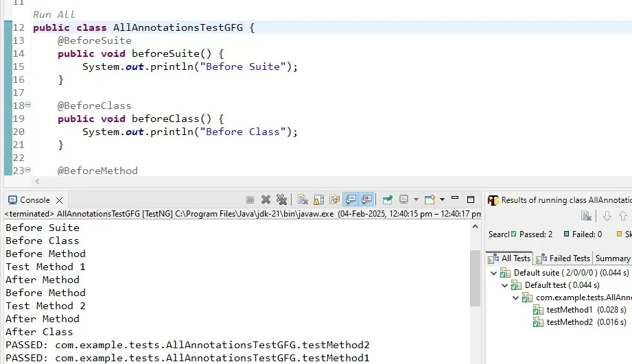Select the Console tab
Screen dimensions: 632x364
tap(35, 200)
